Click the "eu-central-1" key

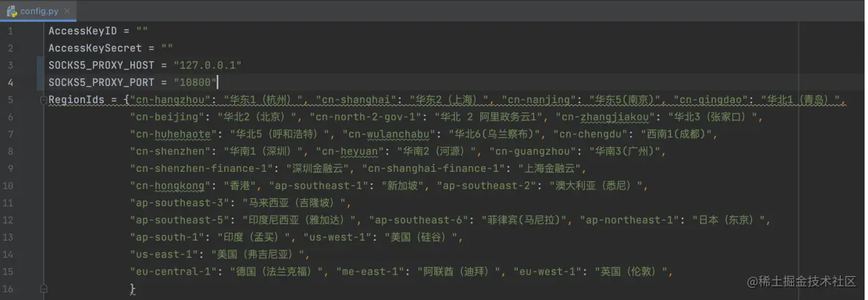point(173,271)
